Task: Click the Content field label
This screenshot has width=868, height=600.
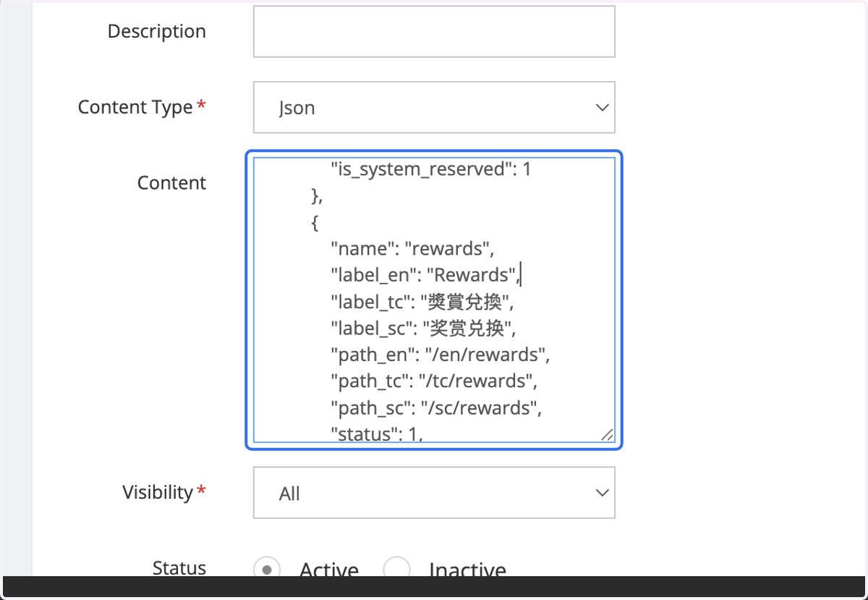Action: [172, 183]
